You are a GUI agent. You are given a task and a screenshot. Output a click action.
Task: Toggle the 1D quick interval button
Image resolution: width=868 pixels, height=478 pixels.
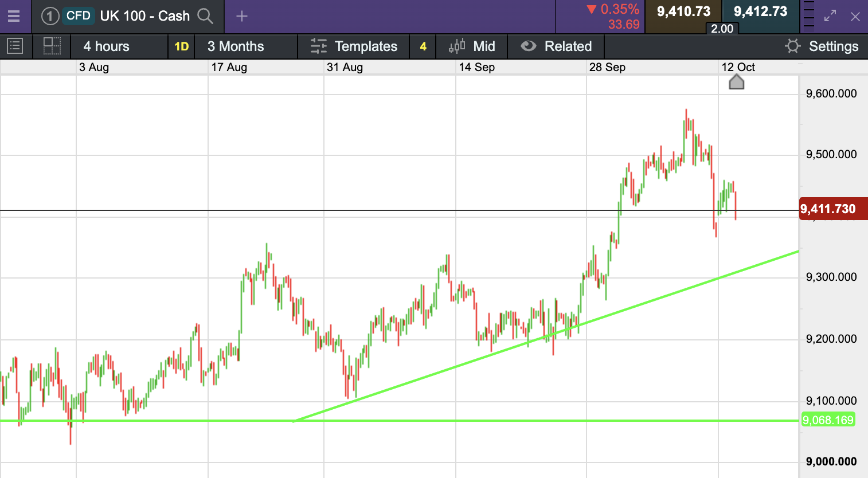pos(181,46)
